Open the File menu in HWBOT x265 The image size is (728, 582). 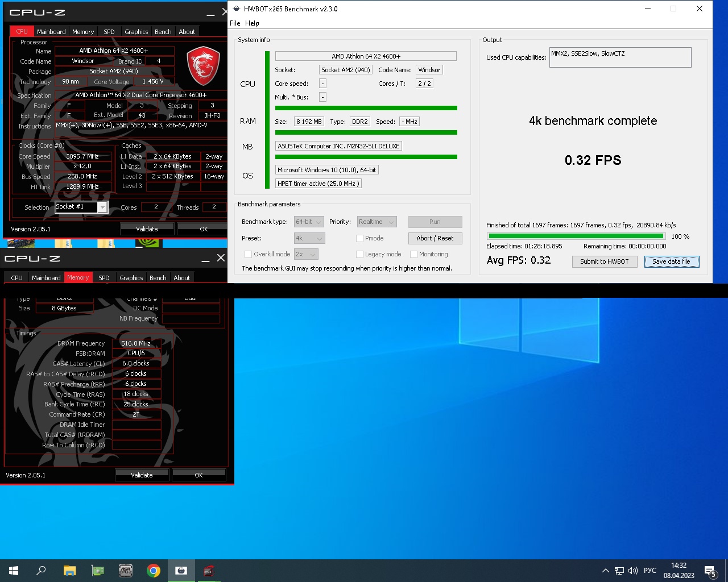coord(235,23)
